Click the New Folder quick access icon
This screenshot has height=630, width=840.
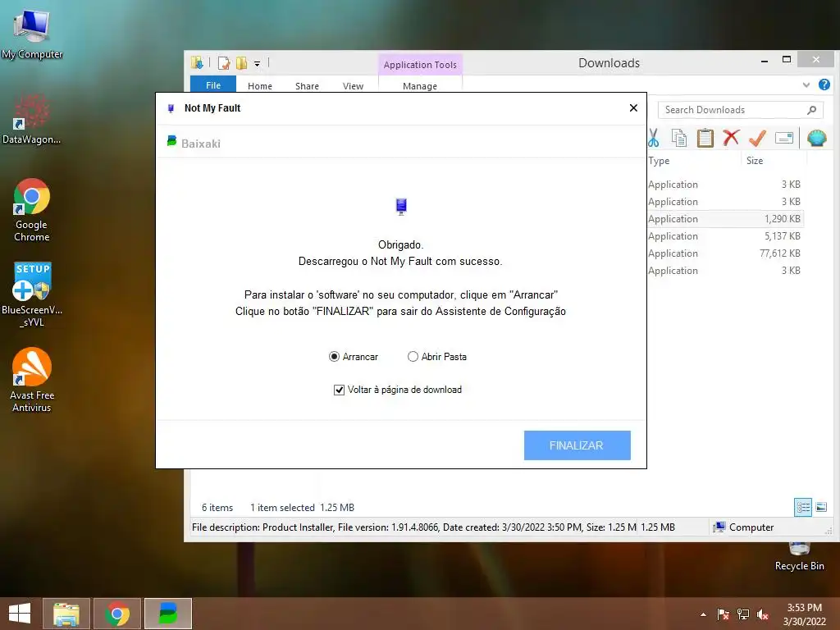click(x=242, y=63)
